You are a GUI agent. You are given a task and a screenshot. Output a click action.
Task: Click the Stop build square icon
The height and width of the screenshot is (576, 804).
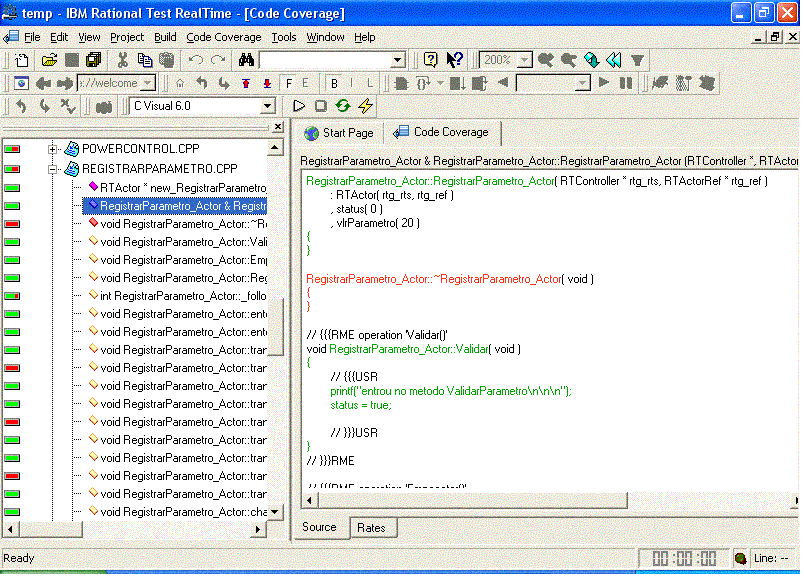[x=321, y=106]
